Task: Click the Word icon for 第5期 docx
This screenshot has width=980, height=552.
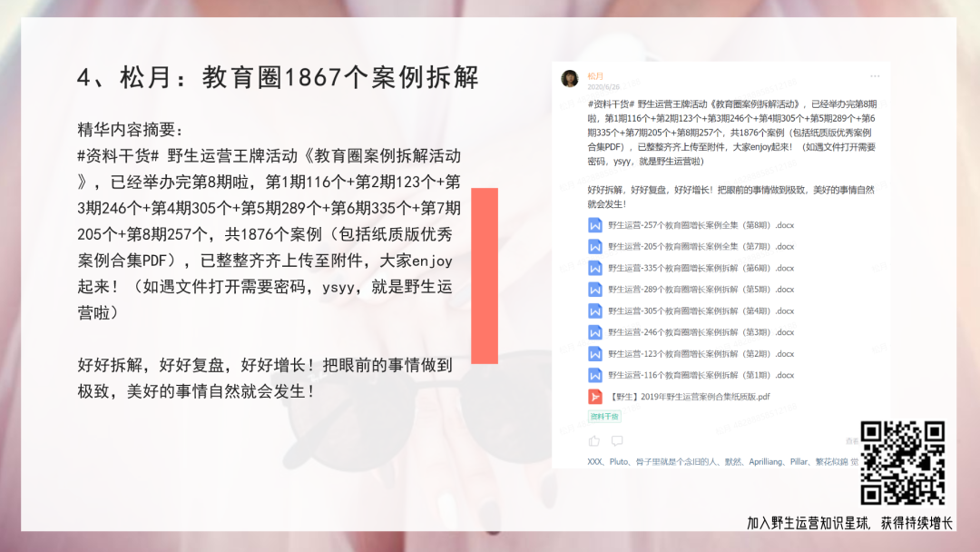Action: coord(595,290)
